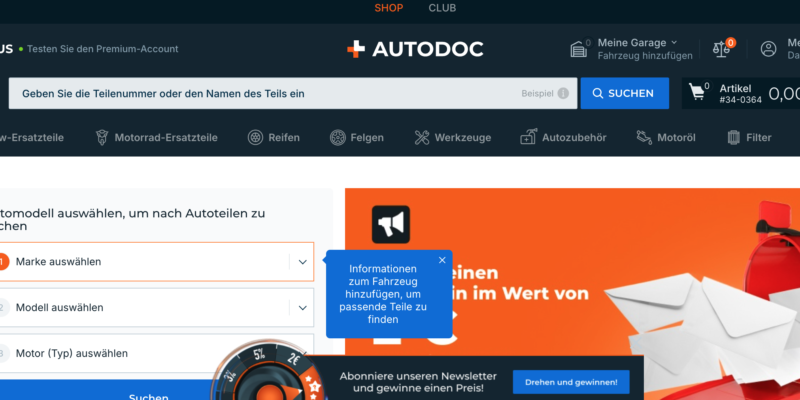The image size is (800, 400).
Task: Open the Filter category
Action: point(749,138)
